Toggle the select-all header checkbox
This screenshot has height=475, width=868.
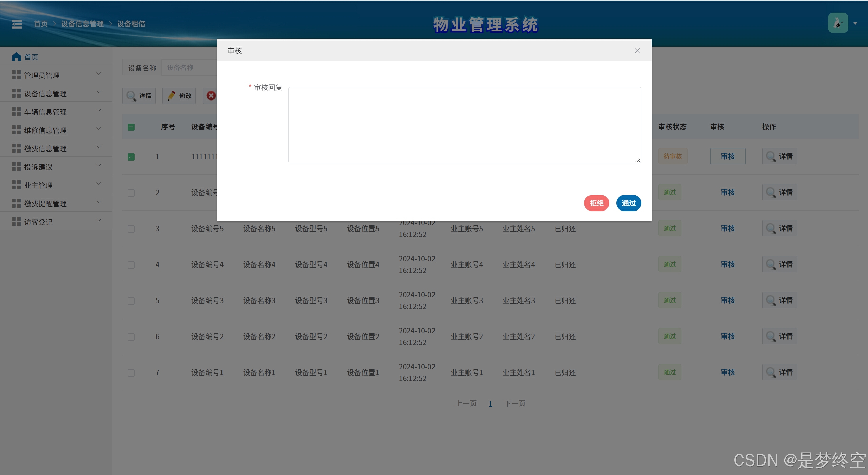pos(131,127)
